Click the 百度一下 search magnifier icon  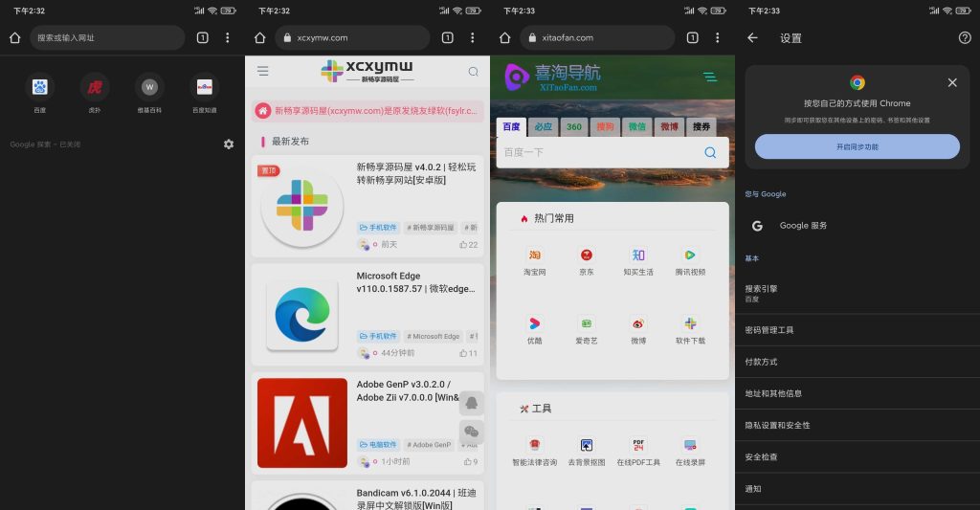710,152
